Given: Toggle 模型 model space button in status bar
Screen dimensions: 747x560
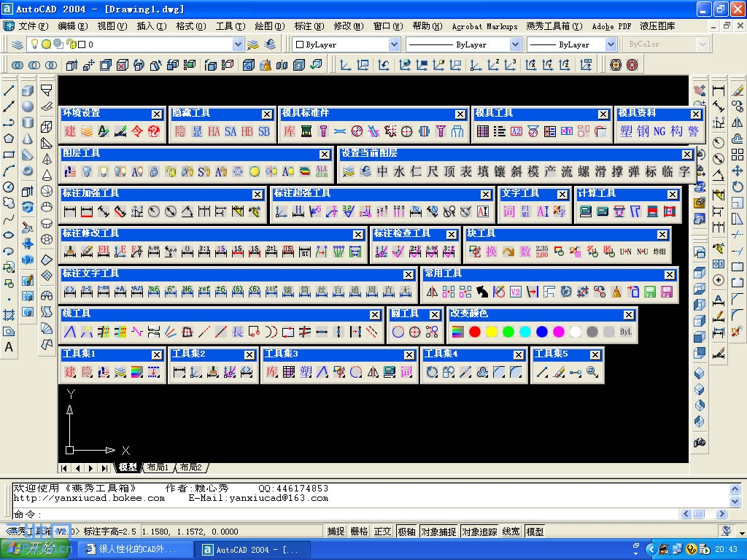Looking at the screenshot, I should (x=535, y=532).
